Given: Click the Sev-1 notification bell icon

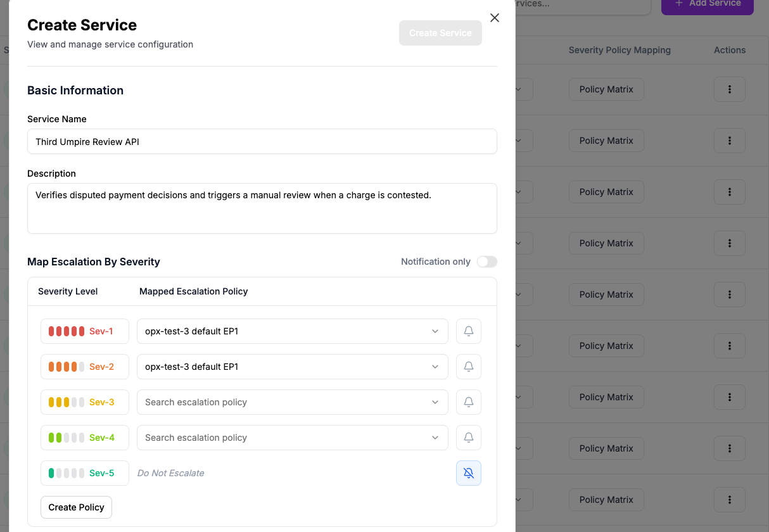Looking at the screenshot, I should (x=469, y=331).
